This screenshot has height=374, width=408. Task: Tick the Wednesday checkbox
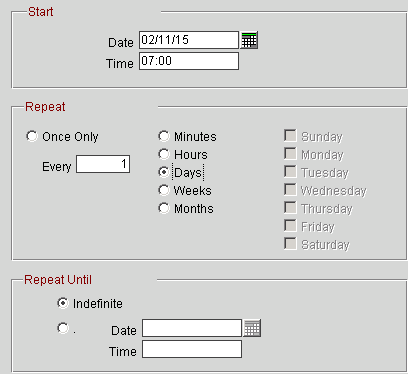290,190
